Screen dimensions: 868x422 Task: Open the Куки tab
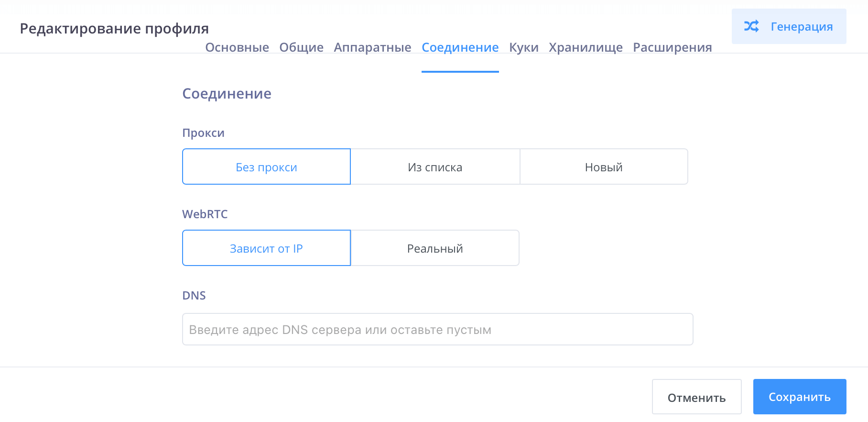click(x=523, y=47)
